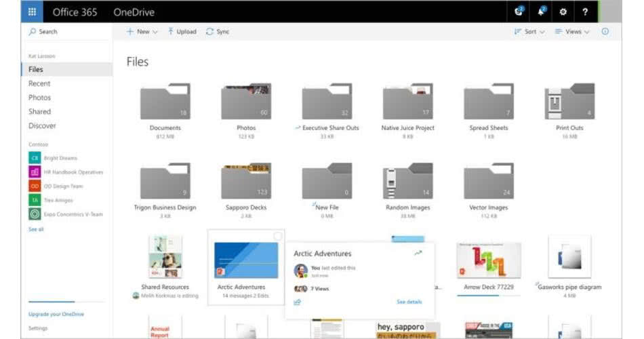Open the info details pane icon
644x339 pixels.
(x=605, y=32)
